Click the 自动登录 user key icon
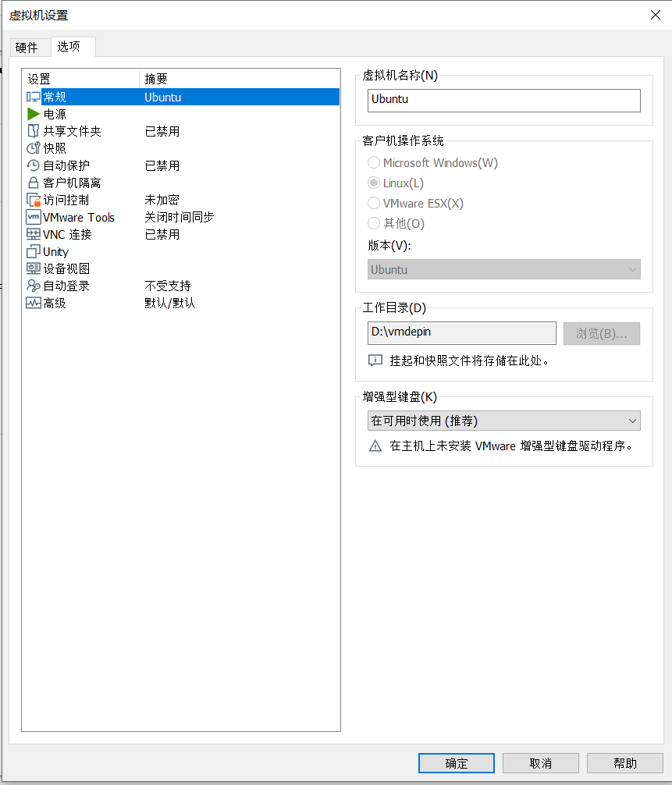This screenshot has height=785, width=672. click(x=33, y=286)
